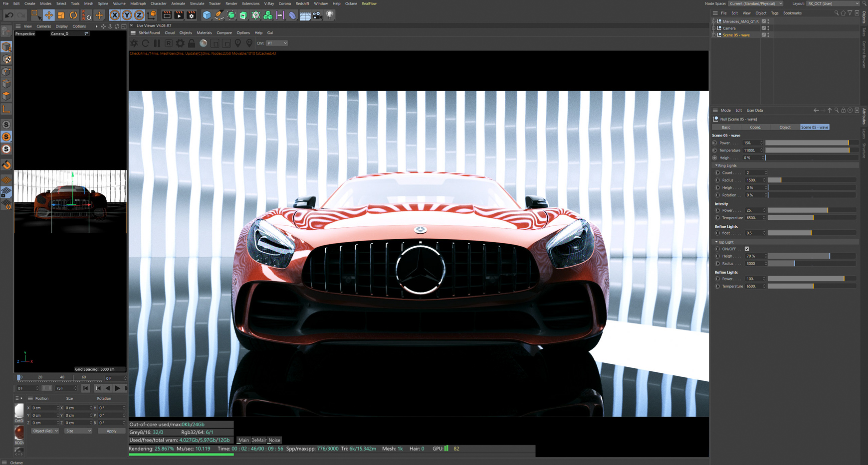The image size is (868, 465).
Task: Open the MoGraph menu
Action: [x=138, y=3]
